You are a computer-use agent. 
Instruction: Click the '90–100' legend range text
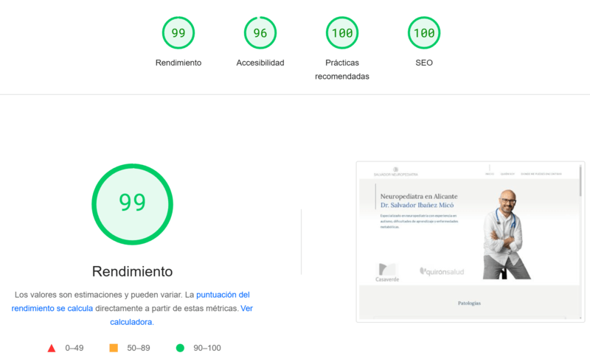[207, 349]
